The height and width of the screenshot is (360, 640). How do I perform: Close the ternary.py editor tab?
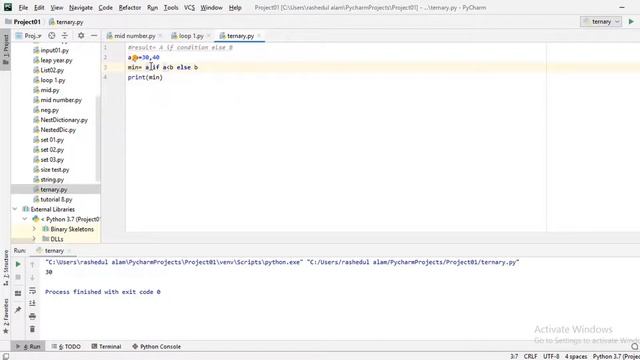pyautogui.click(x=259, y=36)
